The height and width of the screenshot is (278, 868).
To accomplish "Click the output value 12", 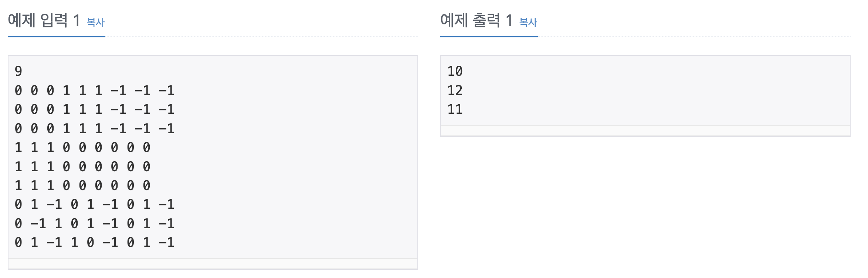I will coord(455,91).
